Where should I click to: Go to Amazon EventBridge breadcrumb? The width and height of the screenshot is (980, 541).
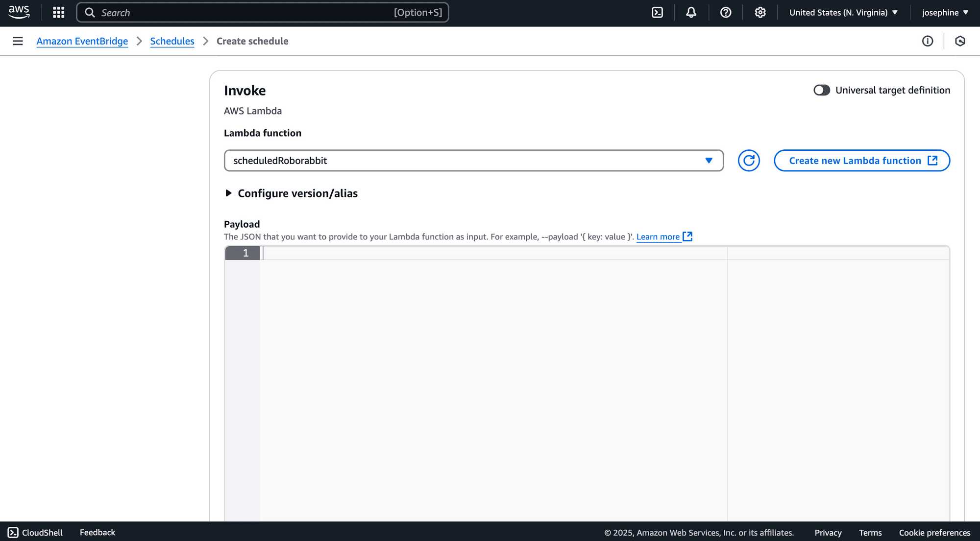pos(82,41)
